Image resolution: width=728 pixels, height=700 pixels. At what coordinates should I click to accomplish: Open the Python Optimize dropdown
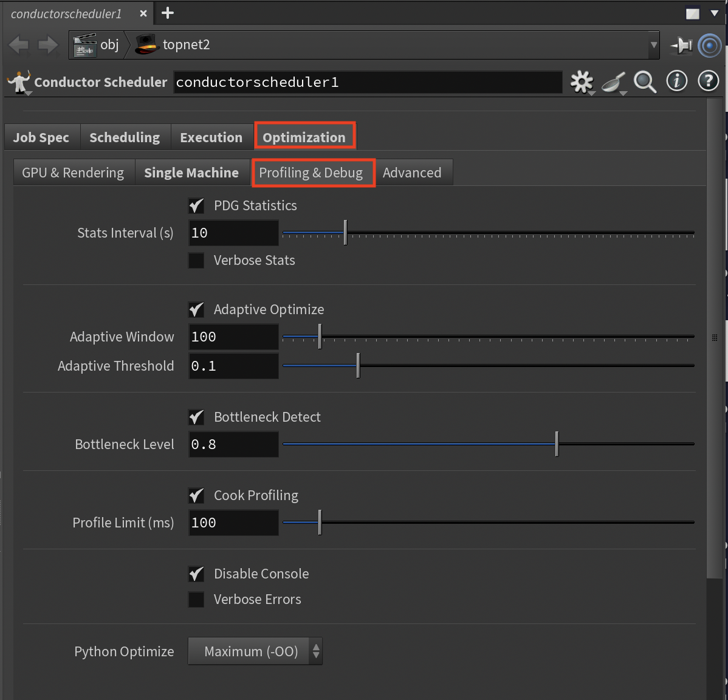click(255, 651)
